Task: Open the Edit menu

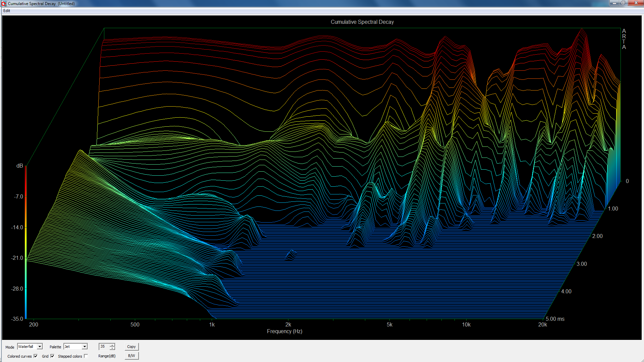Action: pos(6,11)
